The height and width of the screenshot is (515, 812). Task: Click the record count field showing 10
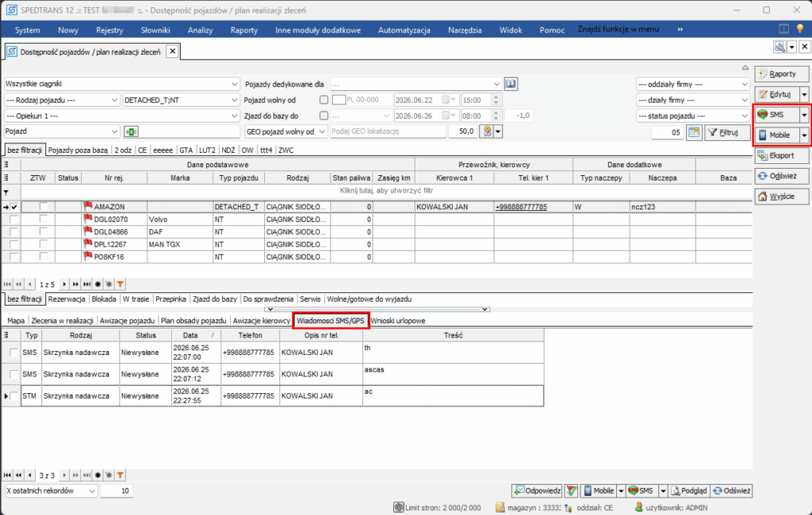click(117, 490)
